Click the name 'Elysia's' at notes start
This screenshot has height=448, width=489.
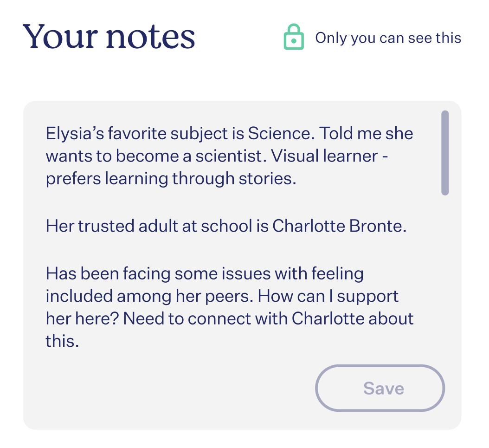75,134
